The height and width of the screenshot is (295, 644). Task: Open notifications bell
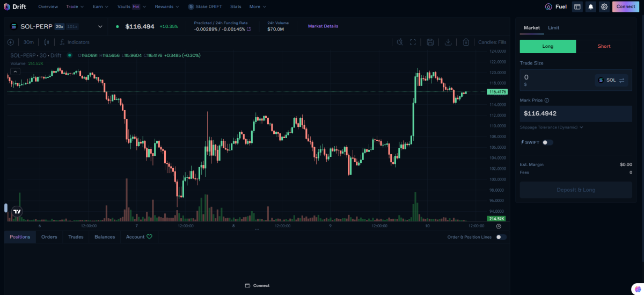(x=591, y=7)
